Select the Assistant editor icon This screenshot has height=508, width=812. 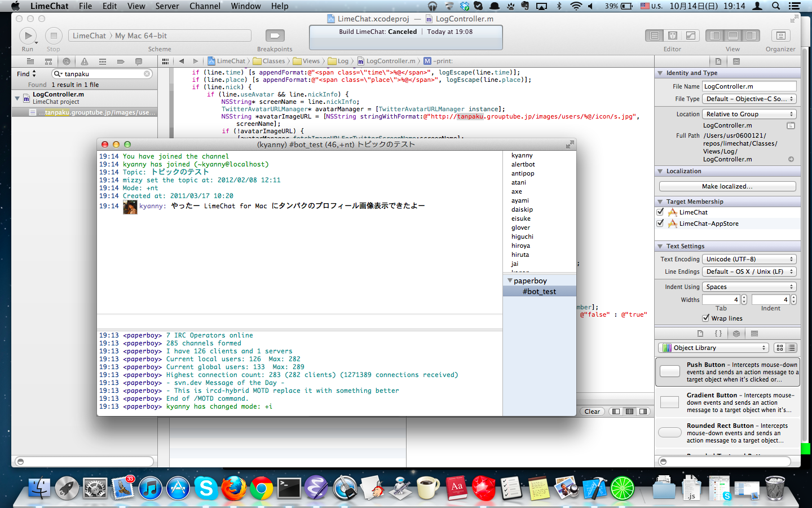pyautogui.click(x=673, y=36)
